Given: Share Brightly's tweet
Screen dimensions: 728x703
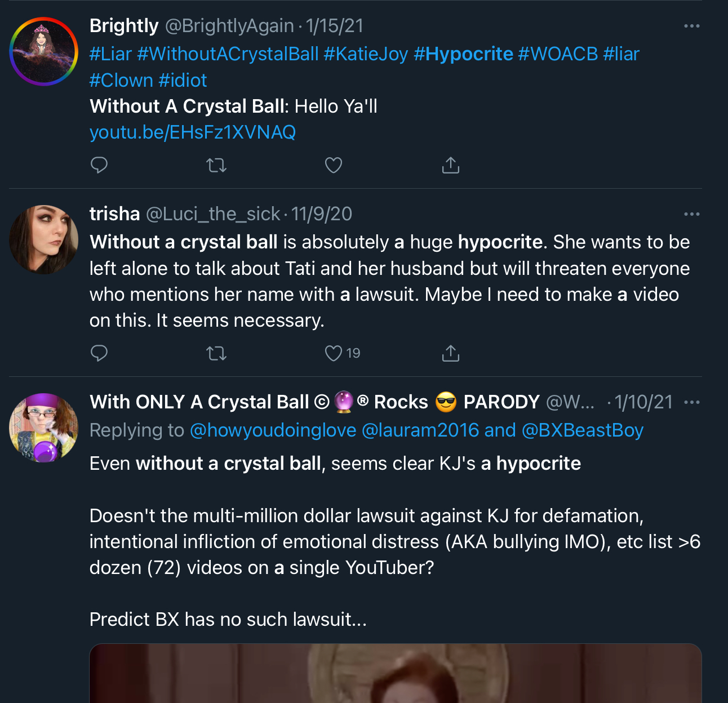Looking at the screenshot, I should pos(451,165).
